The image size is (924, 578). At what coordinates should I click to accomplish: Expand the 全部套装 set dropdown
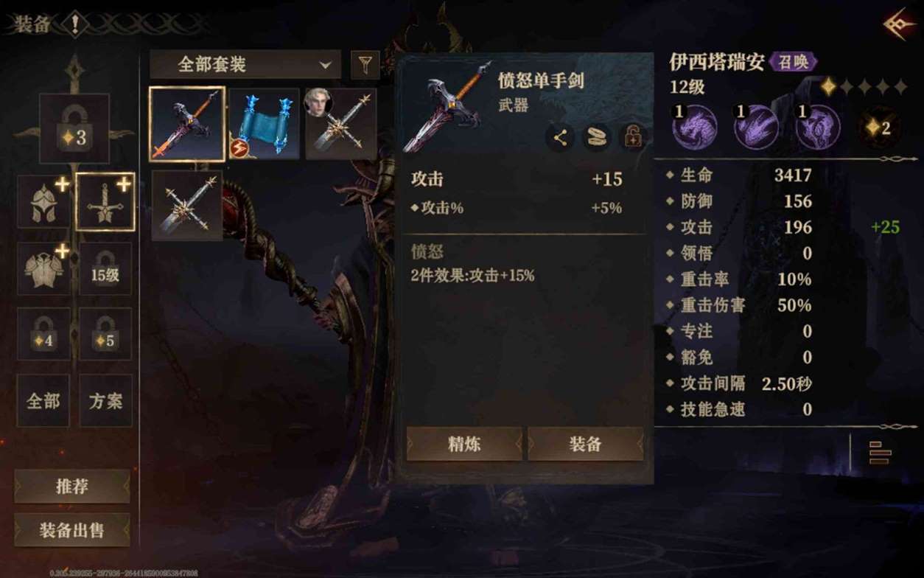click(x=245, y=65)
